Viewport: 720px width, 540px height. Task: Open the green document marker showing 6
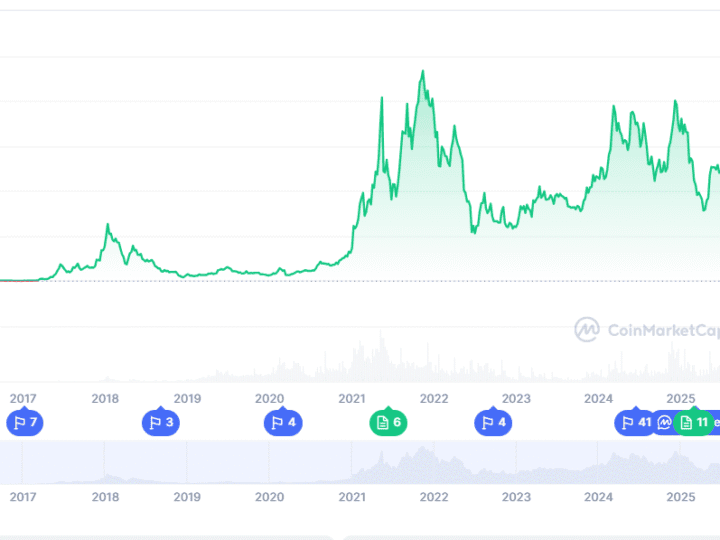(388, 422)
